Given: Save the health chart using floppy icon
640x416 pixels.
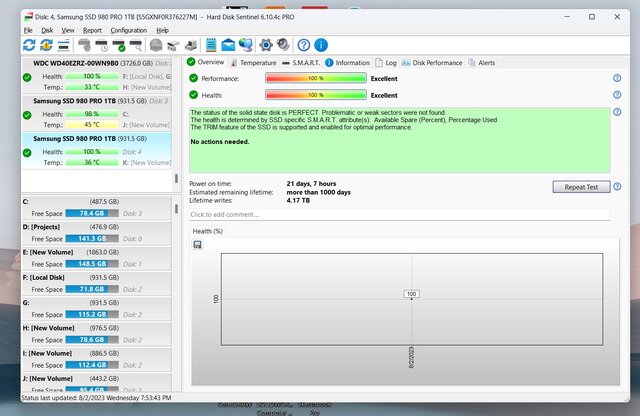Looking at the screenshot, I should (x=198, y=244).
